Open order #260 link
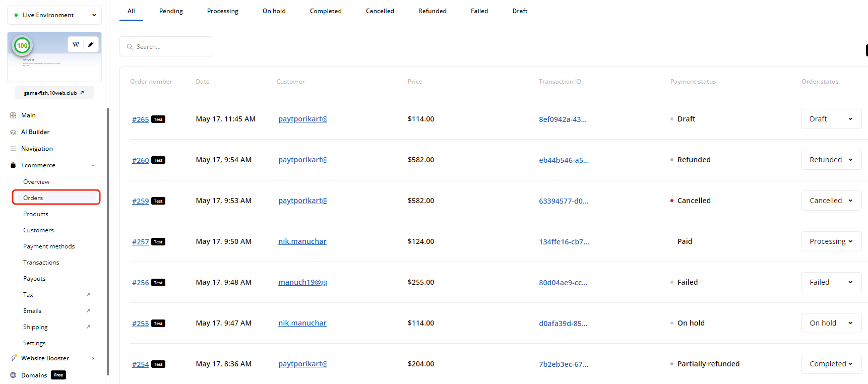This screenshot has width=868, height=384. pos(140,160)
